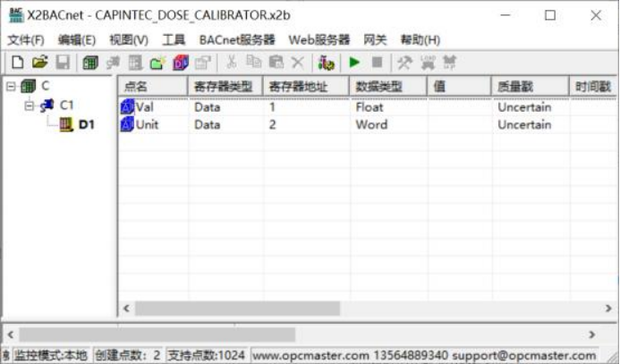
Task: Click the colorful gear settings toolbar icon
Action: pos(327,63)
